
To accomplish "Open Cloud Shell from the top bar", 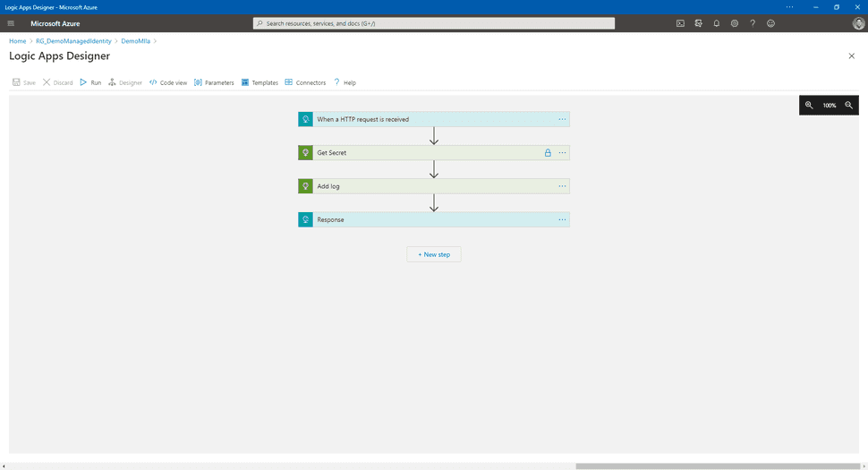I will coord(680,23).
